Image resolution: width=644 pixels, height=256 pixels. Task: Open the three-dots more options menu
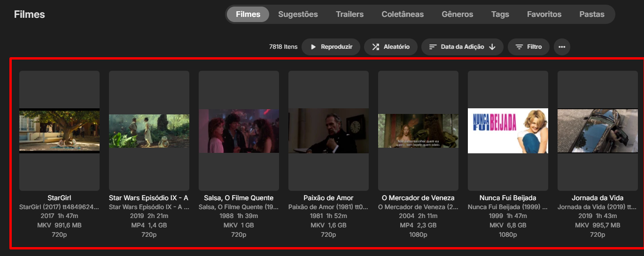point(562,47)
